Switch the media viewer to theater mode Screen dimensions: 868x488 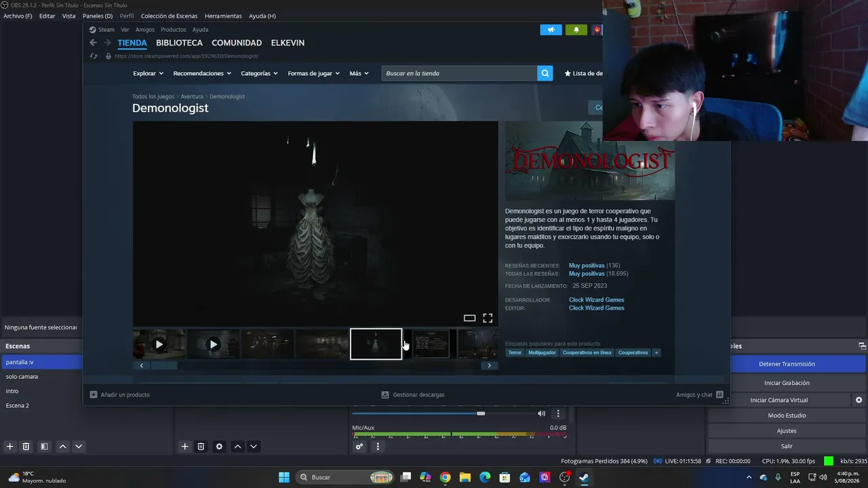coord(469,318)
